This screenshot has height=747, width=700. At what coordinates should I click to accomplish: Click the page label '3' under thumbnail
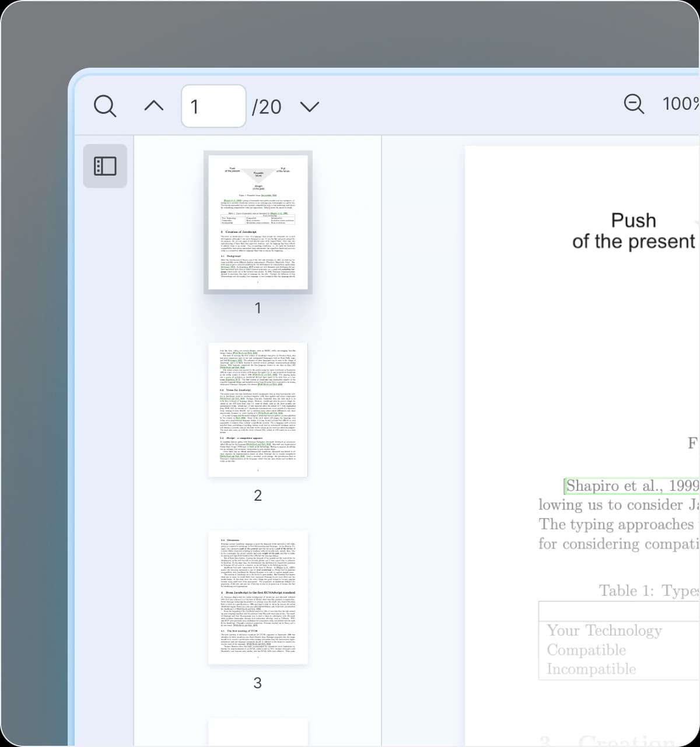click(258, 682)
